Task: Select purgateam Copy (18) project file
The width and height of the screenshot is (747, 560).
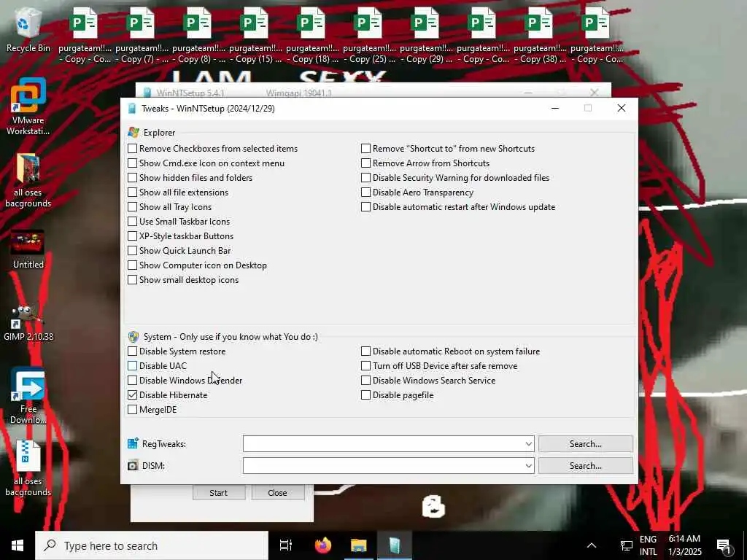Action: point(312,36)
